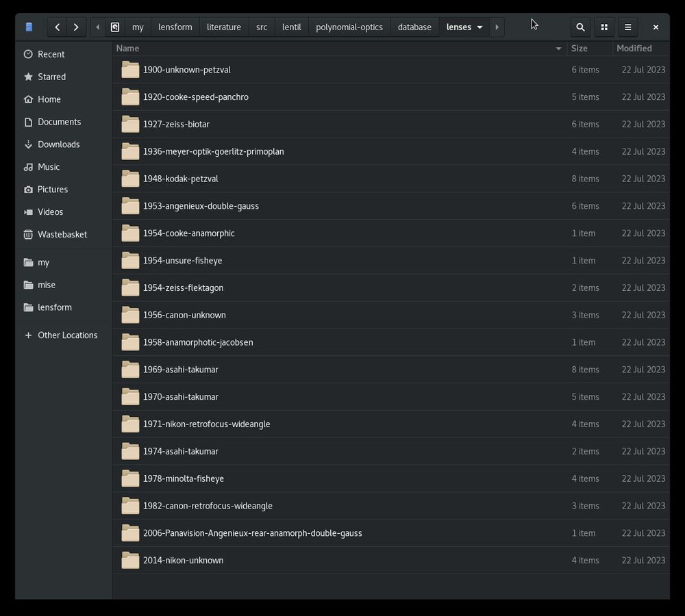Open Music folder in sidebar
Screen dimensions: 685x616
[x=63, y=167]
